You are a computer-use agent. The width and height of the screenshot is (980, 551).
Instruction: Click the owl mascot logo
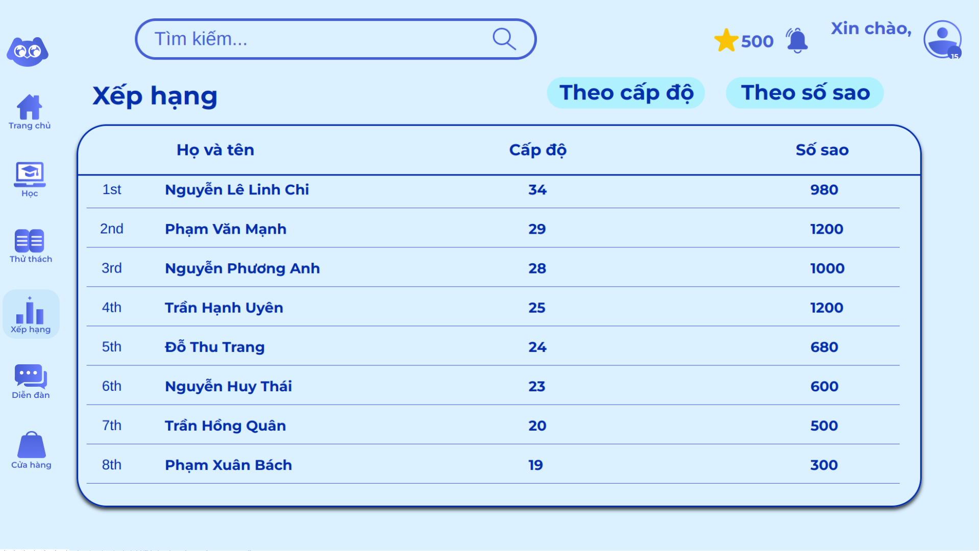pyautogui.click(x=28, y=51)
